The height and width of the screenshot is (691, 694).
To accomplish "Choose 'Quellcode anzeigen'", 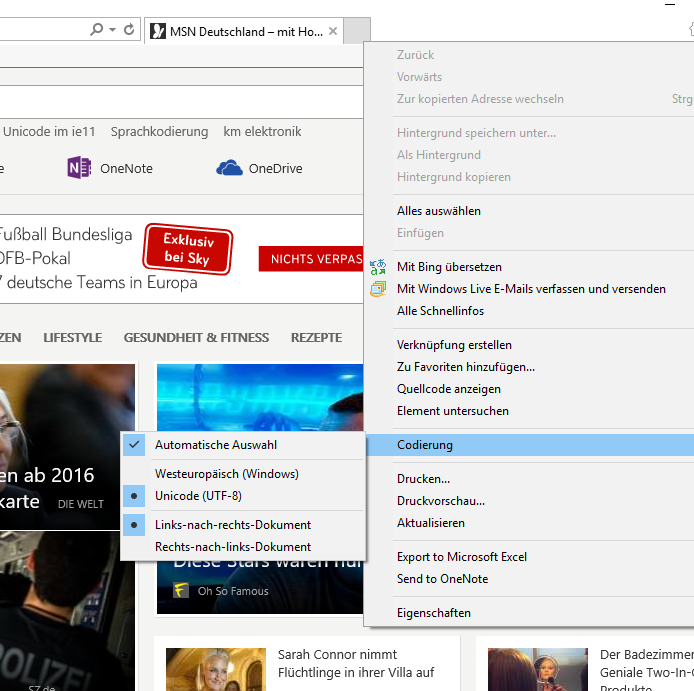I will pos(530,389).
